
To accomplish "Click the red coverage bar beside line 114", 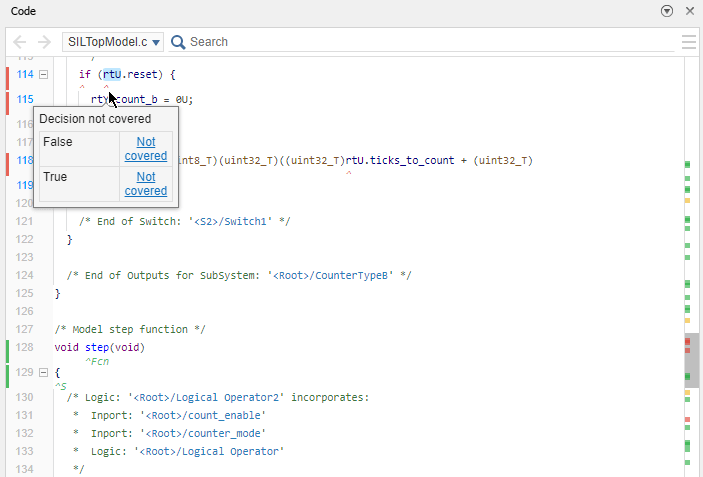I will [x=8, y=77].
